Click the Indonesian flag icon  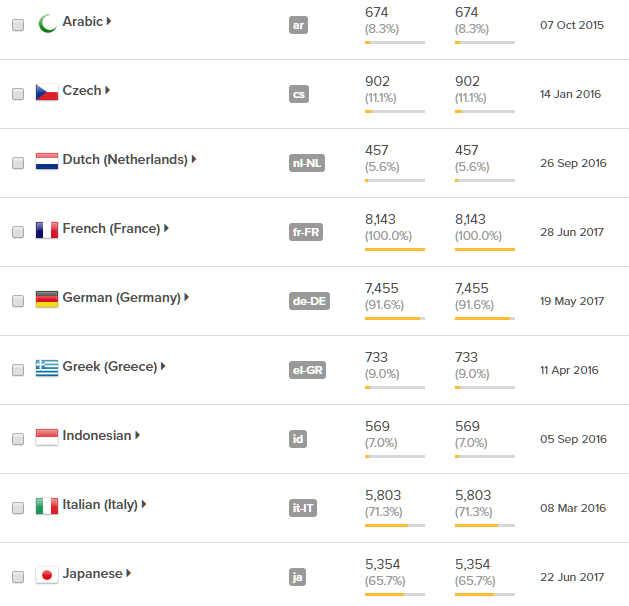point(46,436)
